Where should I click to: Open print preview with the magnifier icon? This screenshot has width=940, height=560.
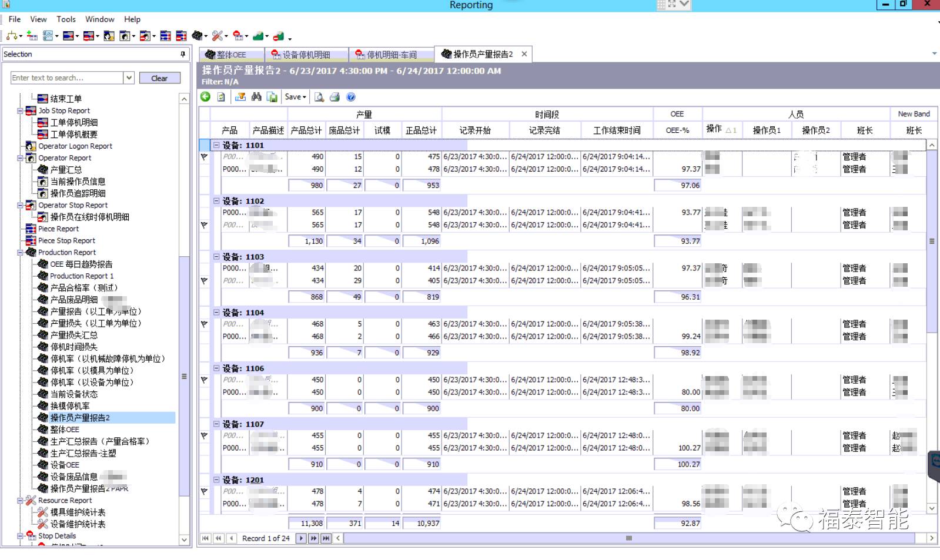coord(319,97)
